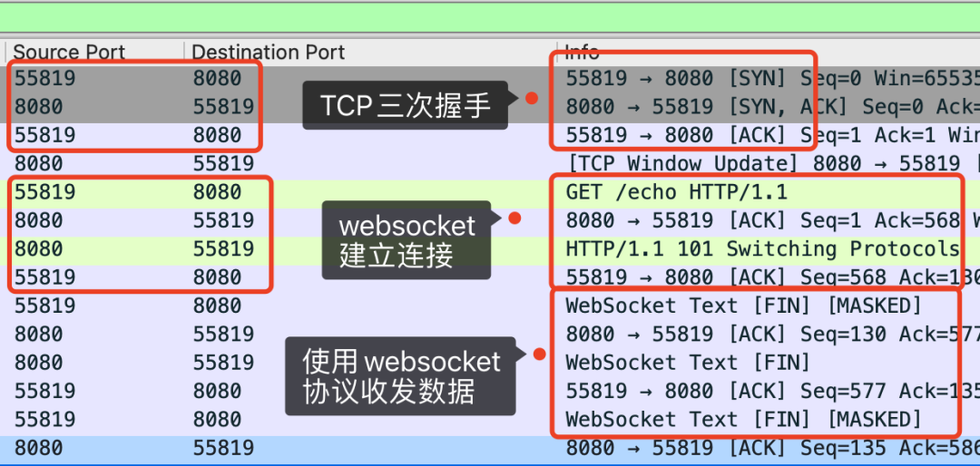Image resolution: width=980 pixels, height=466 pixels.
Task: Click the Source Port column header
Action: [69, 52]
